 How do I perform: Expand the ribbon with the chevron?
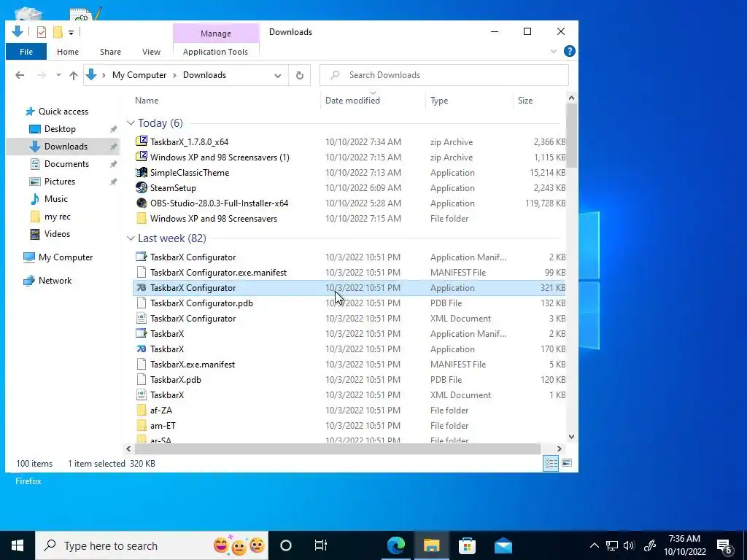(x=553, y=51)
